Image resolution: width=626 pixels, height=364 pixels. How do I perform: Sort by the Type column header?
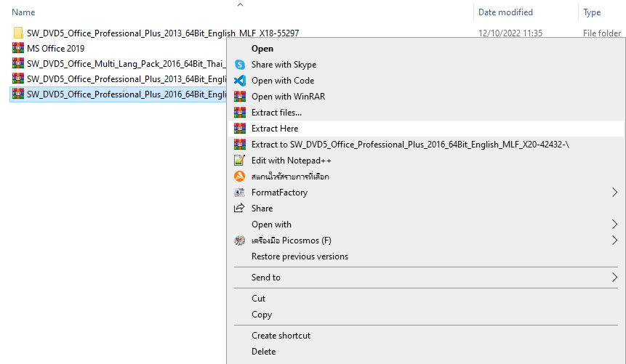point(592,12)
